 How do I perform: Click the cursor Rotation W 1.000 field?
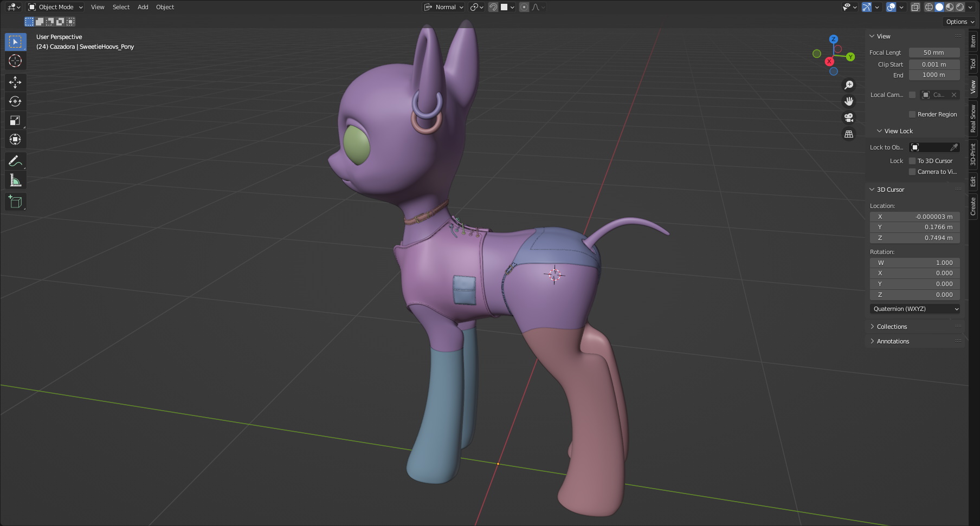click(x=915, y=263)
